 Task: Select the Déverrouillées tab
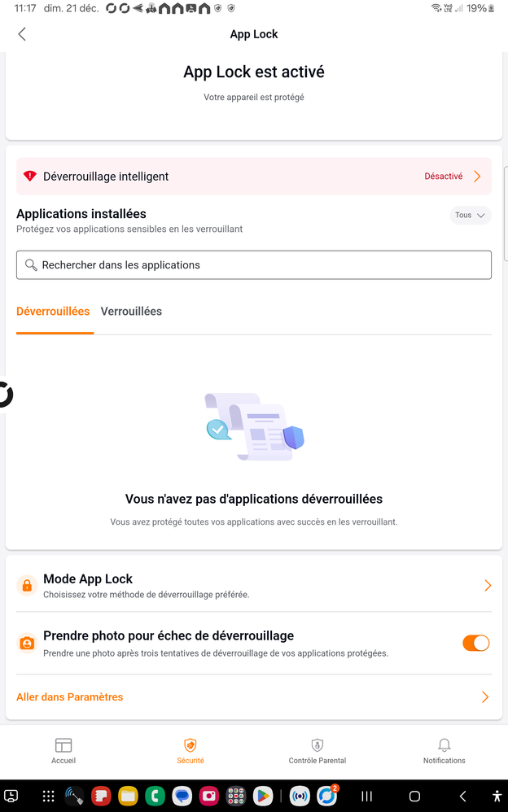point(54,311)
